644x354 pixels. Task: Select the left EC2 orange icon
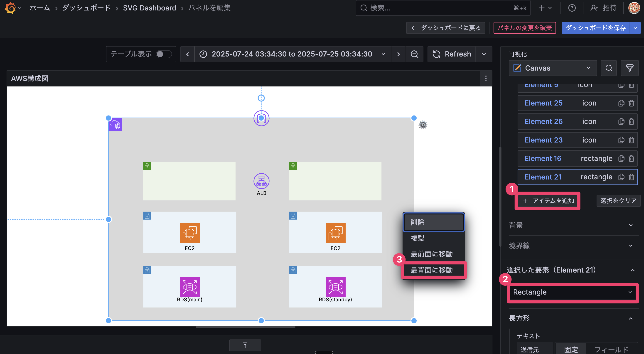point(189,233)
